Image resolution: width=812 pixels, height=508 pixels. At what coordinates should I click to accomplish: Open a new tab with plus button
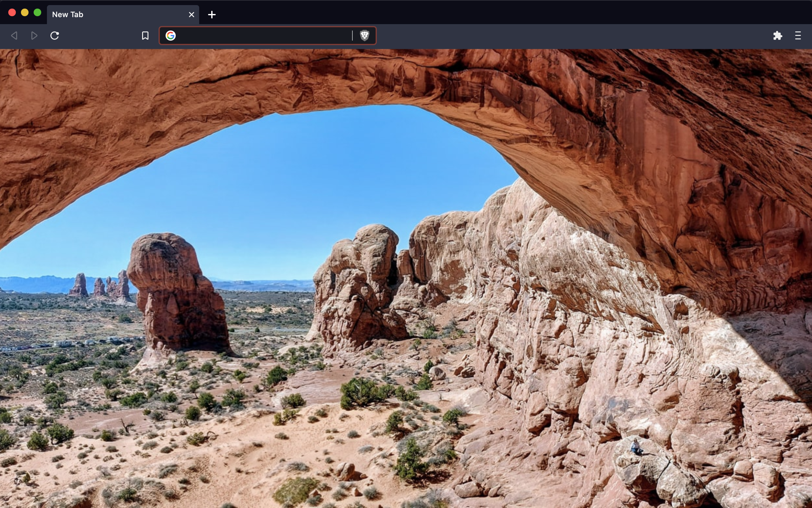pos(212,15)
